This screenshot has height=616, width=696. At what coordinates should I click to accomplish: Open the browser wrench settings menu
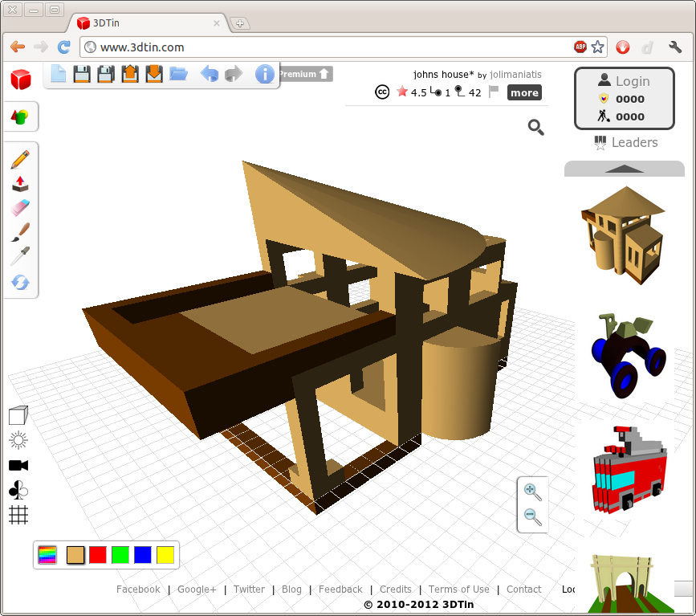coord(675,47)
